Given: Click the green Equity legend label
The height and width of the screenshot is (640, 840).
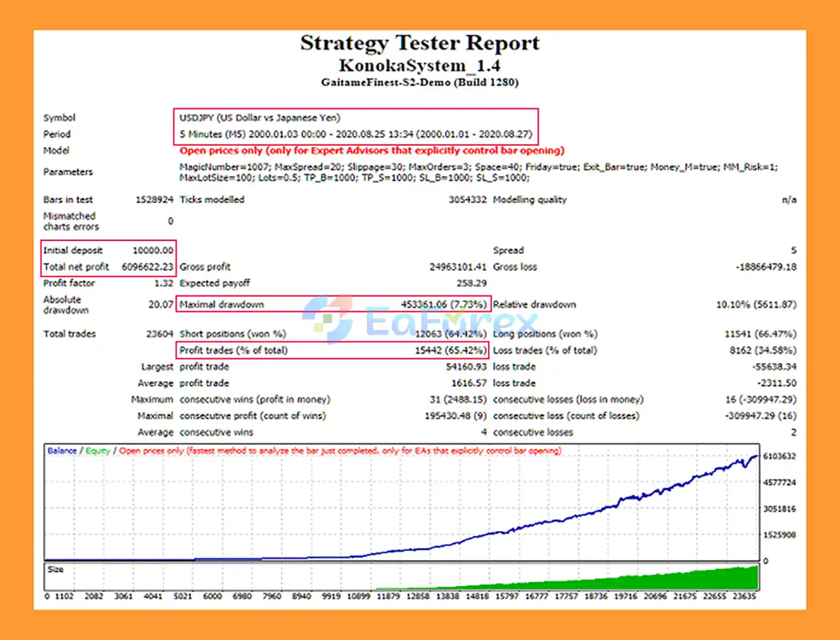Looking at the screenshot, I should pos(98,451).
